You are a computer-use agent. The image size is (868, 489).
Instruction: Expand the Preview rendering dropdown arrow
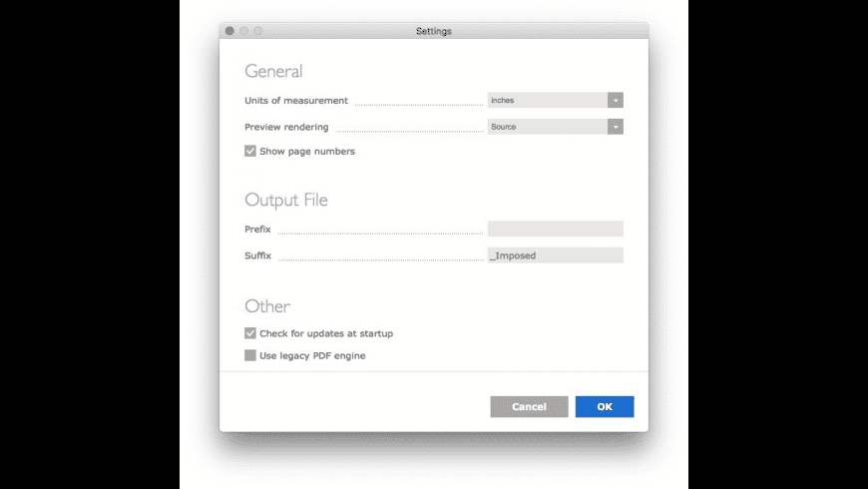pyautogui.click(x=615, y=127)
